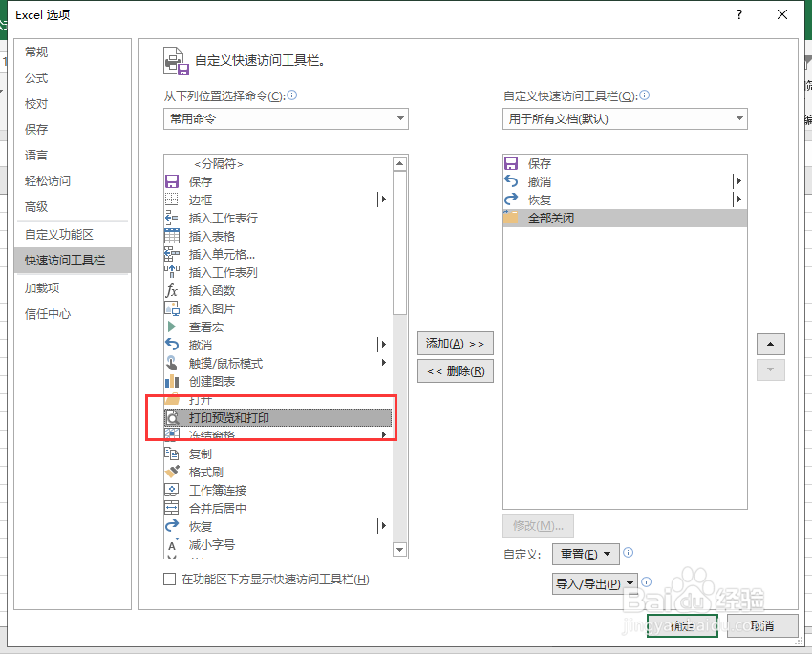Click the 确定 button

coord(682,626)
